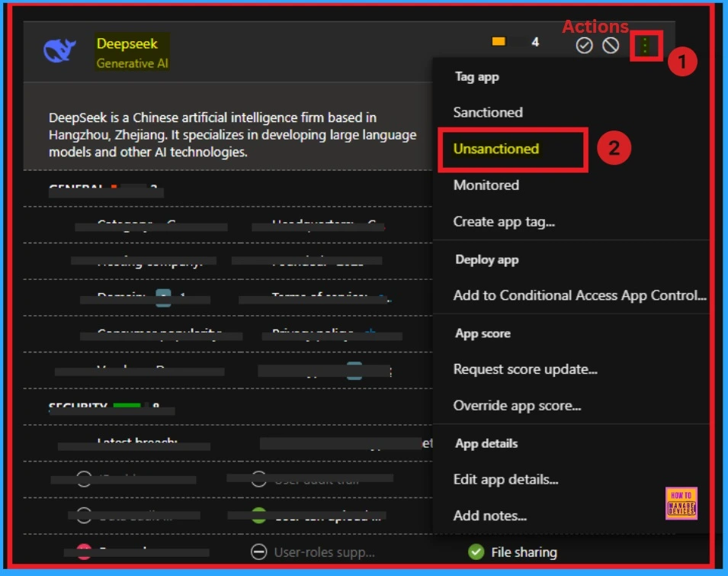The height and width of the screenshot is (576, 728).
Task: Open Edit app details... entry
Action: (505, 479)
